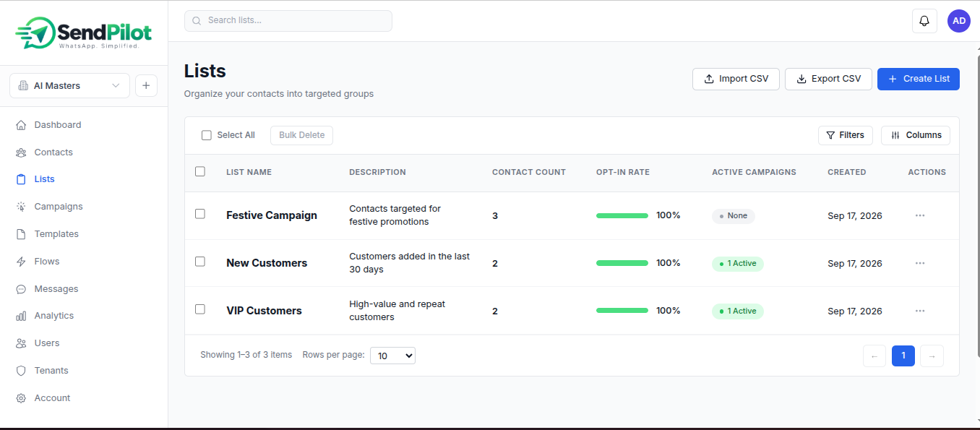Click the 1 Active badge for VIP Customers
The image size is (980, 430).
(x=738, y=311)
